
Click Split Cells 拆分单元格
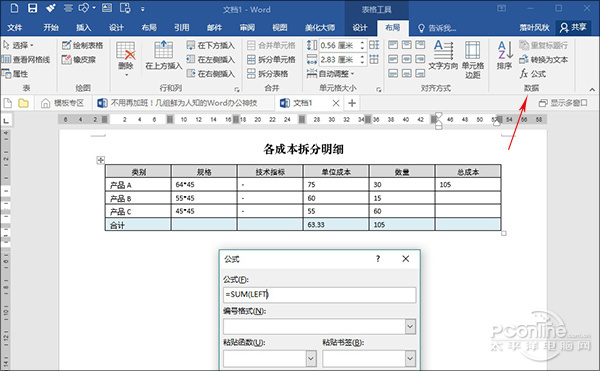click(271, 59)
